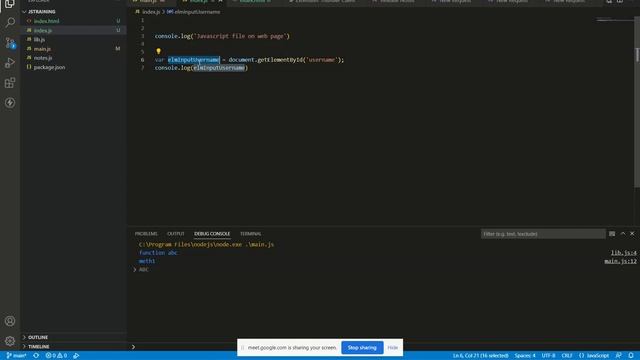Click the Synchronize Changes status icon
The image size is (640, 360).
[36, 356]
